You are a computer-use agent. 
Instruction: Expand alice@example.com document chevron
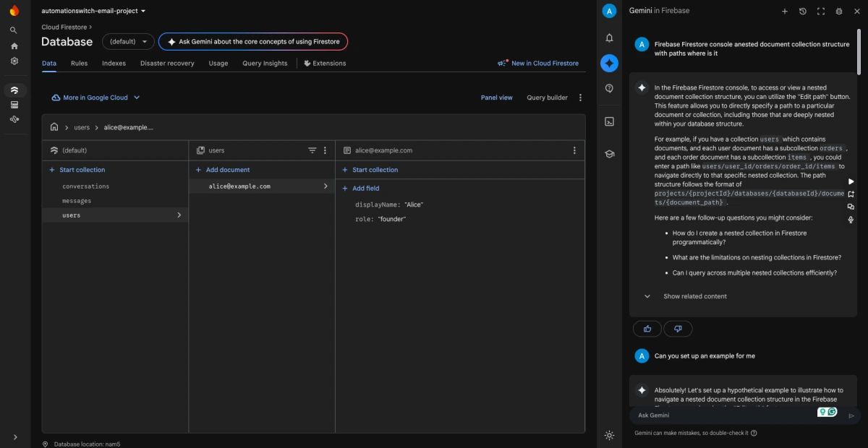(325, 186)
